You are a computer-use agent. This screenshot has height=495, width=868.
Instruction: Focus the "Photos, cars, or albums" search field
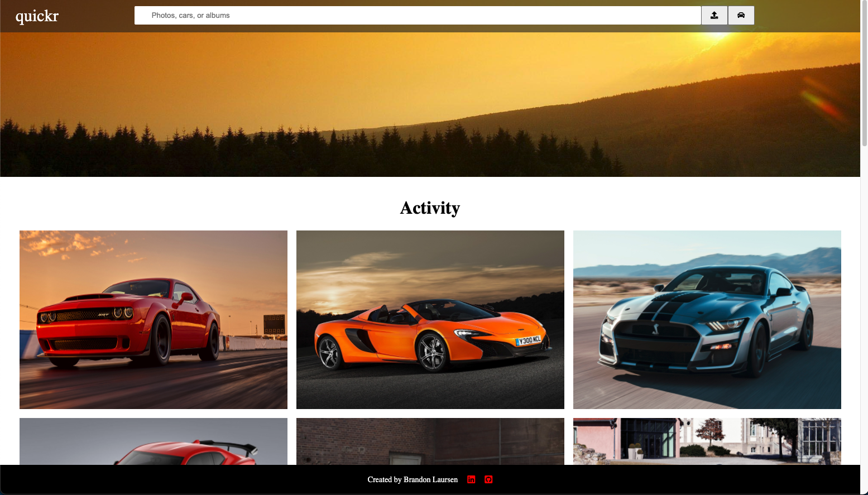pyautogui.click(x=417, y=15)
